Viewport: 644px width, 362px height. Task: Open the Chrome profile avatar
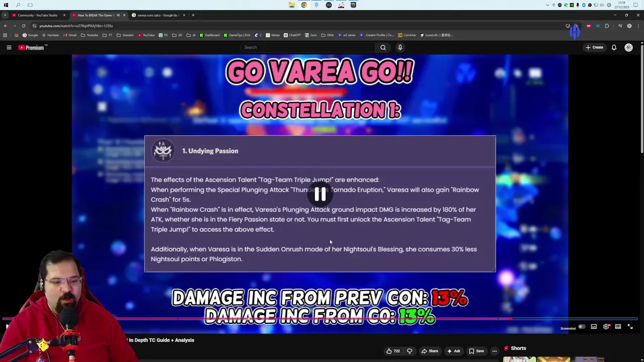coord(629,26)
